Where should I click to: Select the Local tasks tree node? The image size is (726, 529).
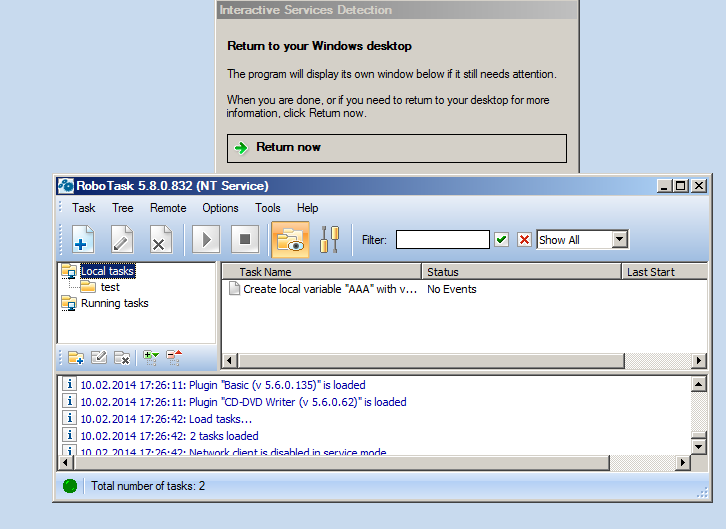(x=107, y=271)
